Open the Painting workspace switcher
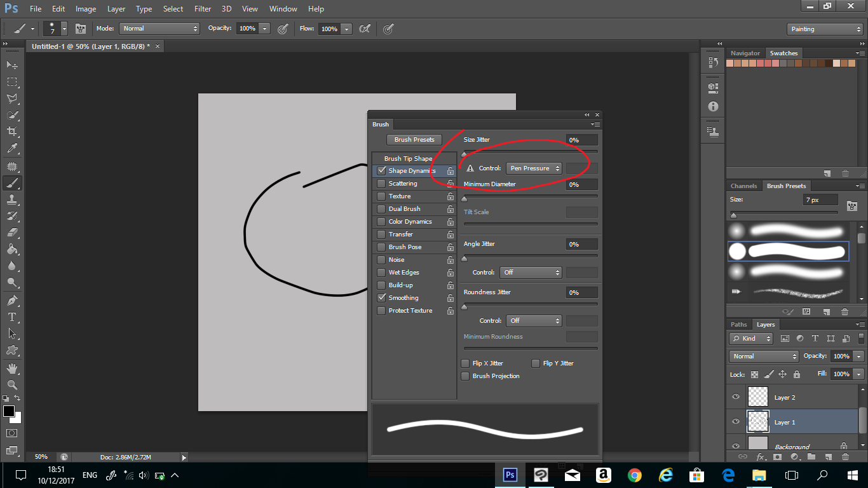This screenshot has height=488, width=868. [x=825, y=29]
